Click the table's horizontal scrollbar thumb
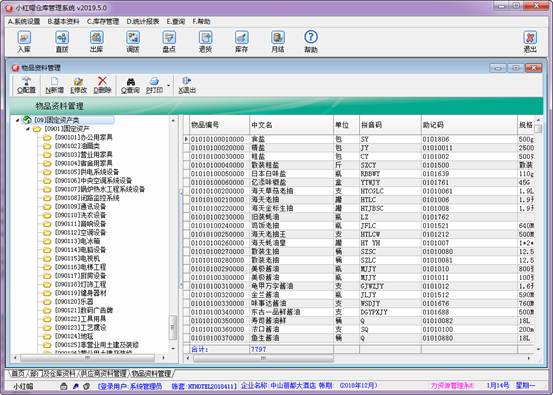The height and width of the screenshot is (395, 553). tap(263, 358)
